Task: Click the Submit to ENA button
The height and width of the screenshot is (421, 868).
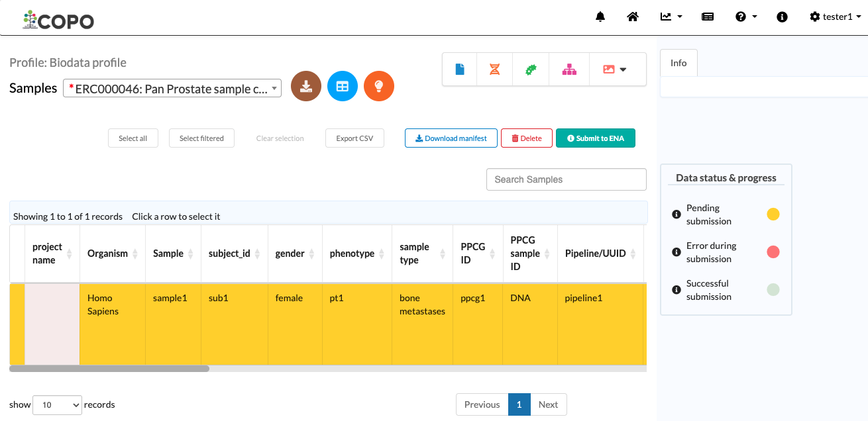Action: pos(596,138)
